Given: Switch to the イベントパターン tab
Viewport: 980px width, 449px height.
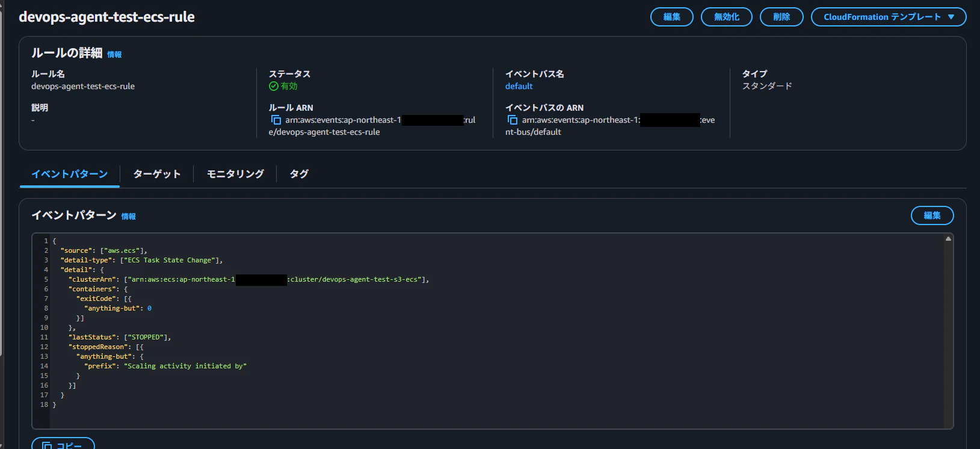Looking at the screenshot, I should click(x=70, y=174).
